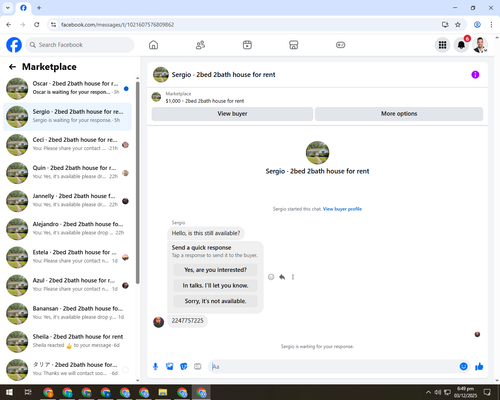Open the nine-dot Menu grid icon
Image resolution: width=500 pixels, height=400 pixels.
(442, 45)
